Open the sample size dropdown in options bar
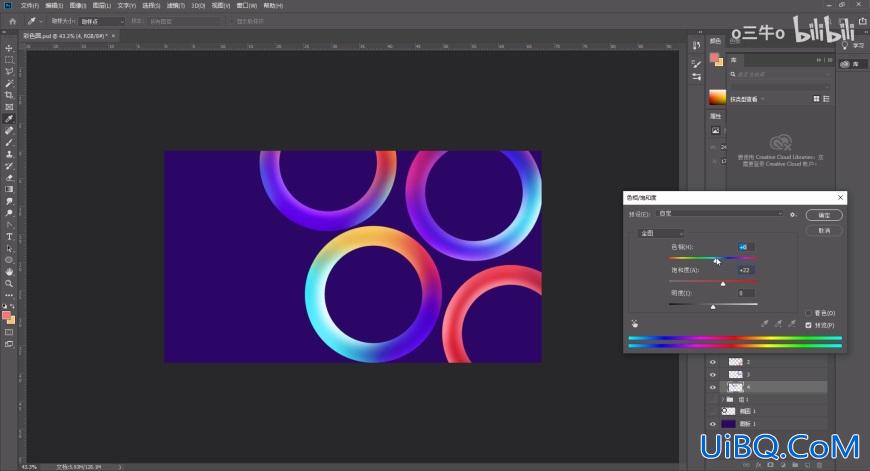The height and width of the screenshot is (471, 870). coord(103,21)
